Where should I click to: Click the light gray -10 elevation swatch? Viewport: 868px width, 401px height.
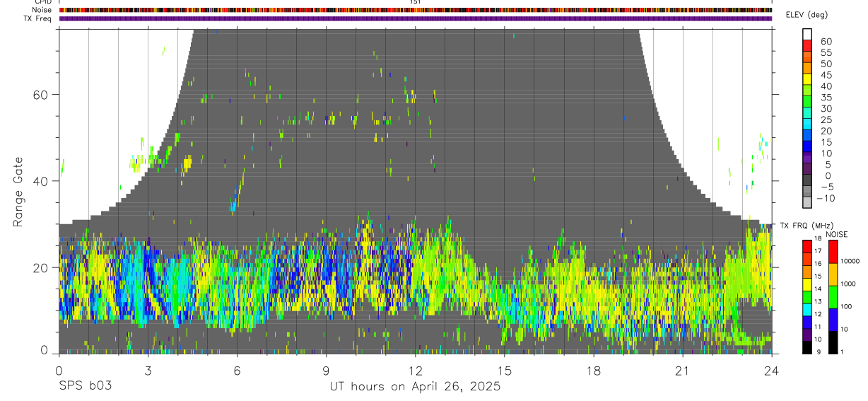tap(807, 202)
